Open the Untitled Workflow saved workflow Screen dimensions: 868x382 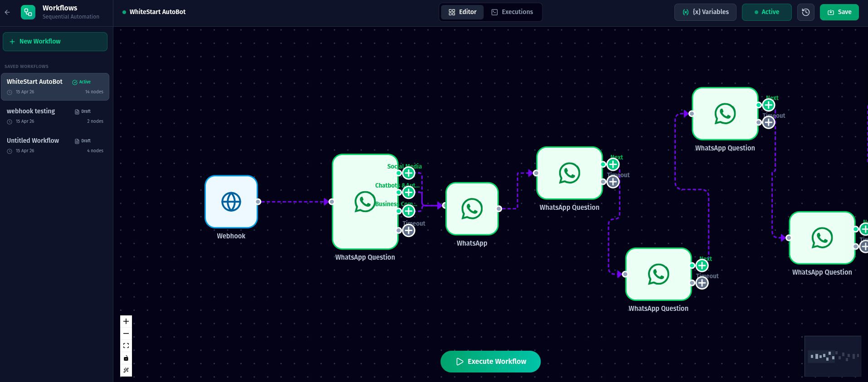55,145
